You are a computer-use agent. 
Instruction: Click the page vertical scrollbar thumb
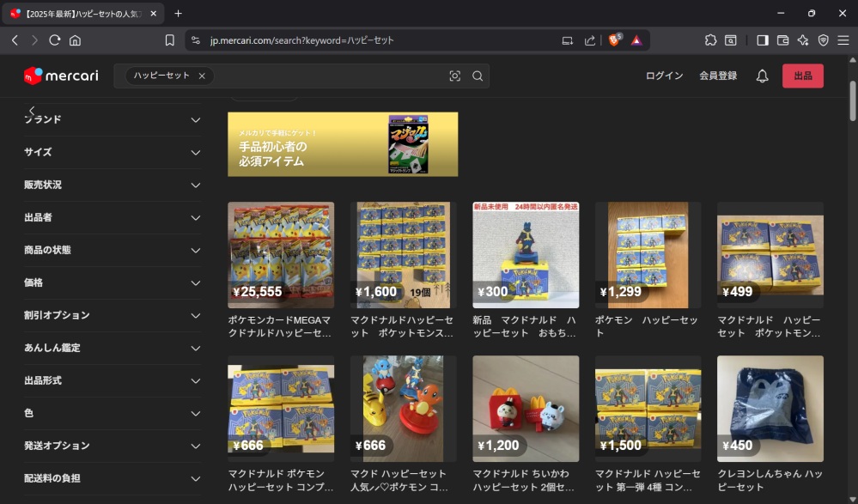853,100
